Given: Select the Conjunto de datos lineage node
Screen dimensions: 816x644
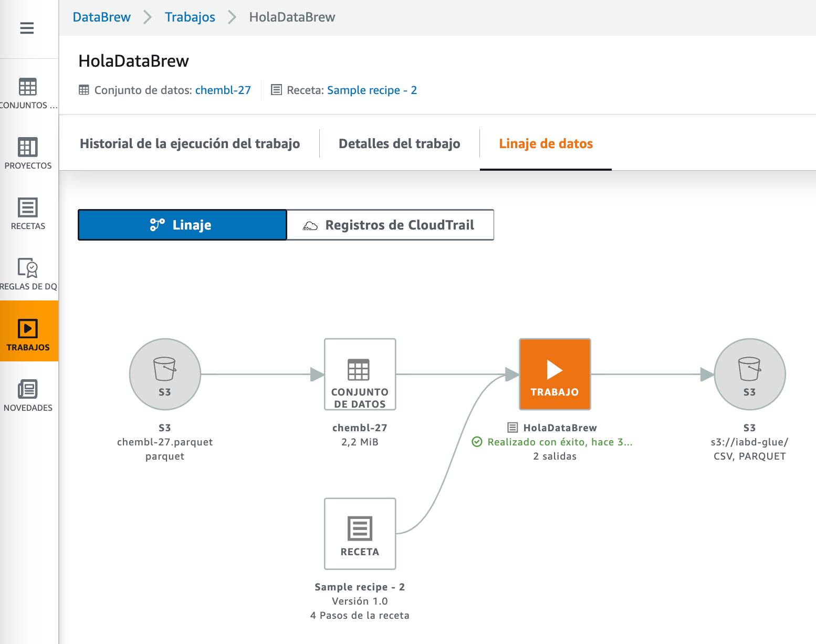Looking at the screenshot, I should [x=360, y=374].
